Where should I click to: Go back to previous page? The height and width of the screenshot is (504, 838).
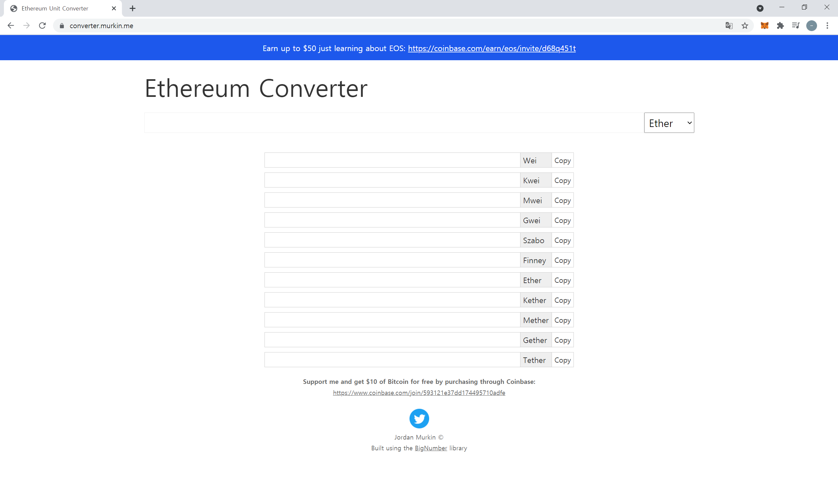(x=10, y=26)
